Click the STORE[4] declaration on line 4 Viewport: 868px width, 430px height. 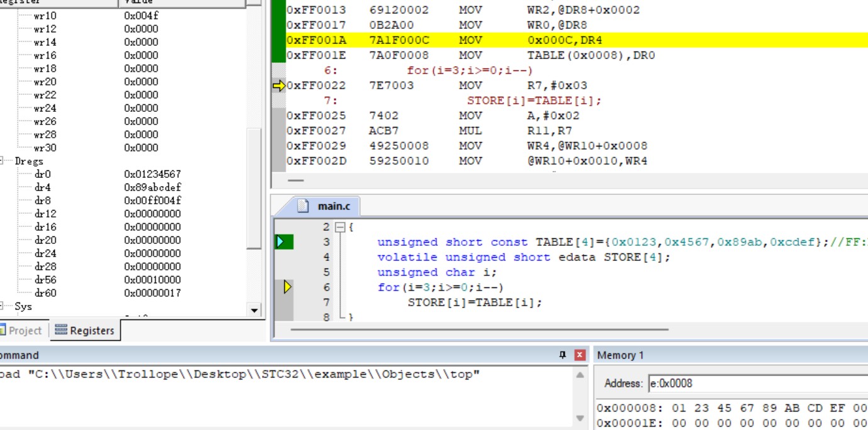524,257
